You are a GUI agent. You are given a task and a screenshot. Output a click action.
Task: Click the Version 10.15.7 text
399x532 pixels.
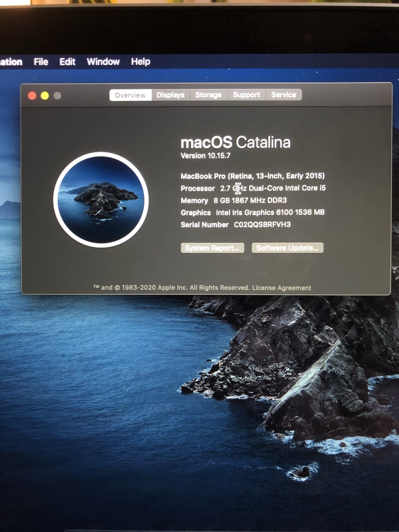click(205, 156)
